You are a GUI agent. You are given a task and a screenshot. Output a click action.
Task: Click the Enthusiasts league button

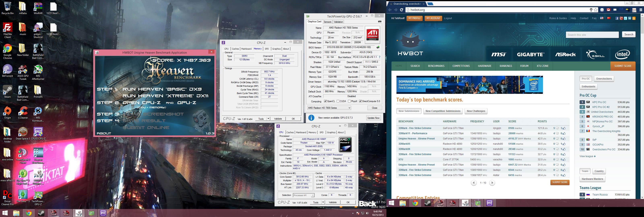tap(588, 87)
